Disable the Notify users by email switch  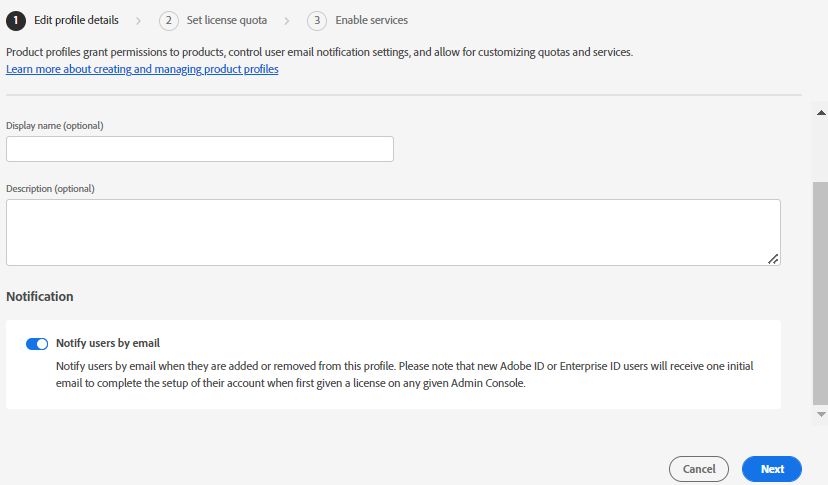point(37,344)
